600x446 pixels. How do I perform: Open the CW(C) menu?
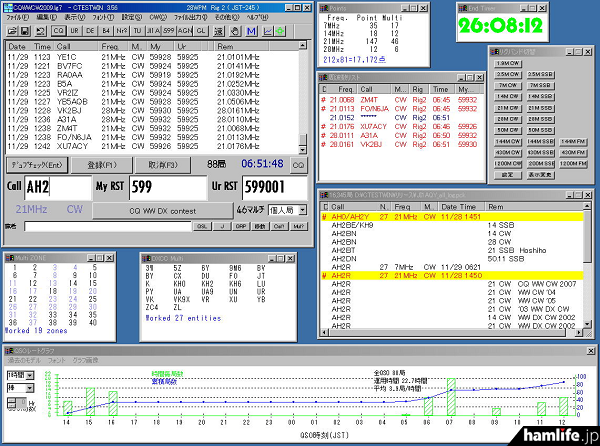[x=157, y=17]
